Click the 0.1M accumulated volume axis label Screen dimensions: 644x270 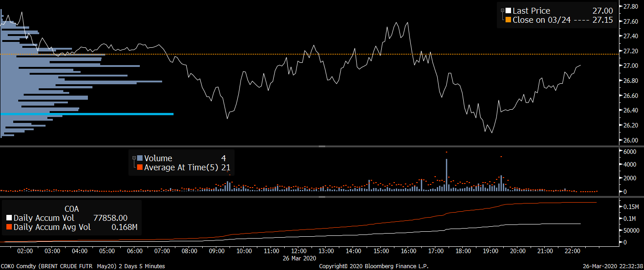pos(629,219)
